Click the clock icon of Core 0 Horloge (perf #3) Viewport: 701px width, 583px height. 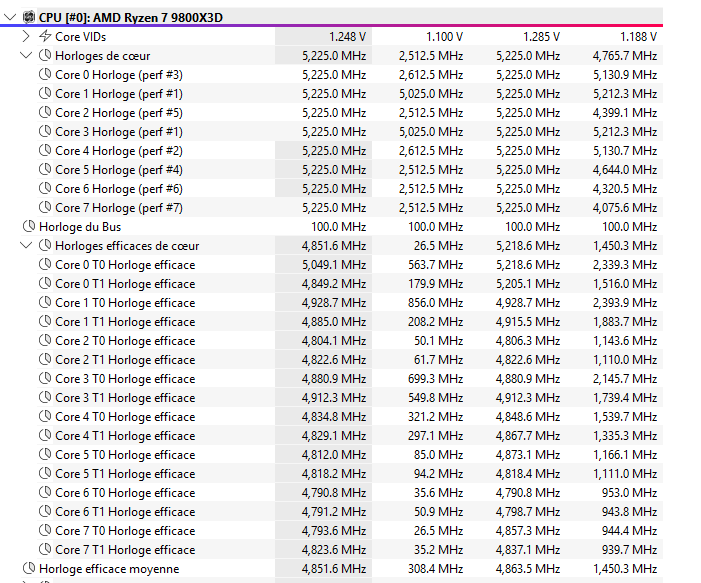coord(45,74)
